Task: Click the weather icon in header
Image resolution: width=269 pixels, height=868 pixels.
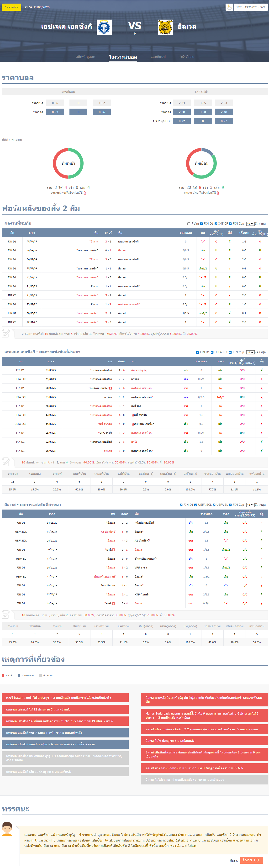Action: 229,7
